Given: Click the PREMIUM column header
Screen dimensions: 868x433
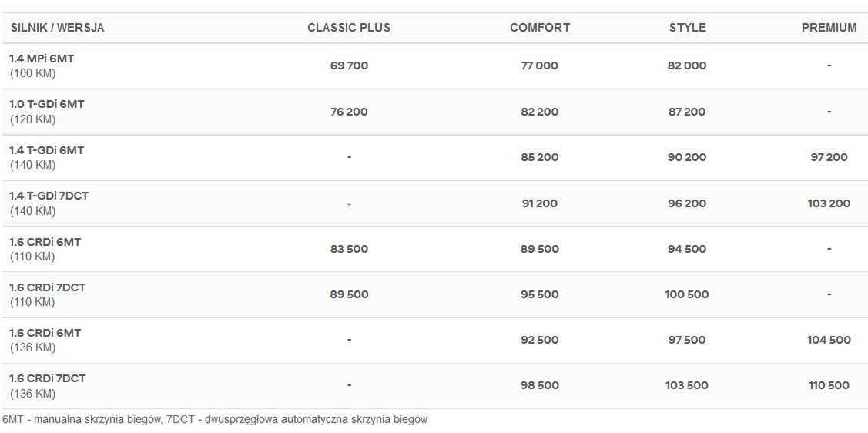Looking at the screenshot, I should 829,28.
